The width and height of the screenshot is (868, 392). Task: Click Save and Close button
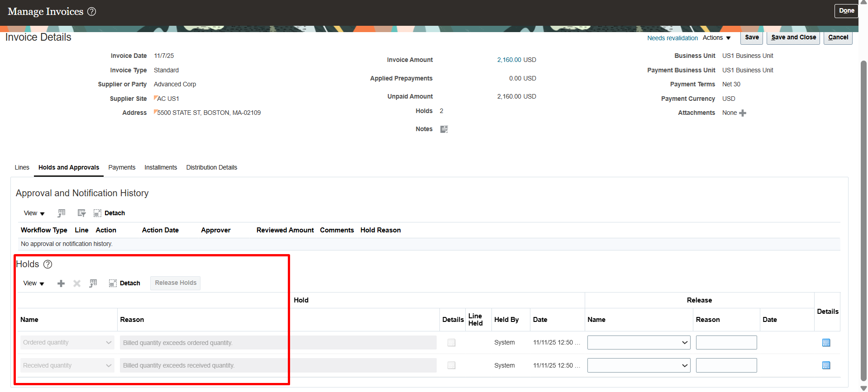click(793, 38)
